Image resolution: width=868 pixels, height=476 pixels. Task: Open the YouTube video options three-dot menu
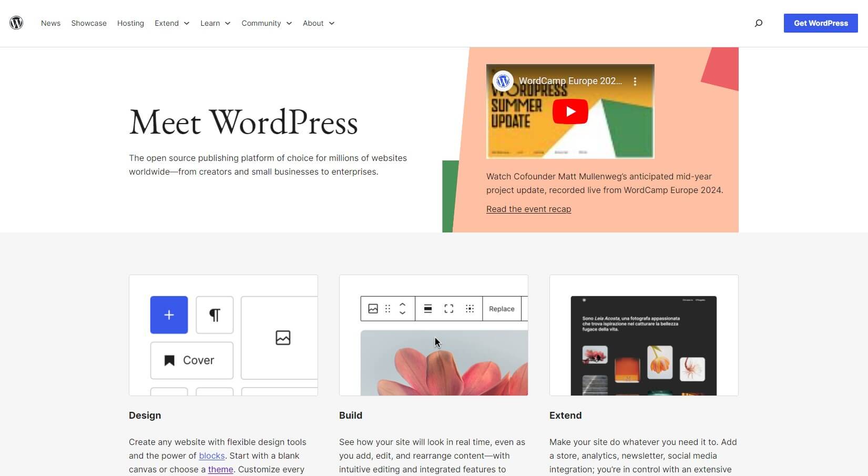pyautogui.click(x=635, y=82)
